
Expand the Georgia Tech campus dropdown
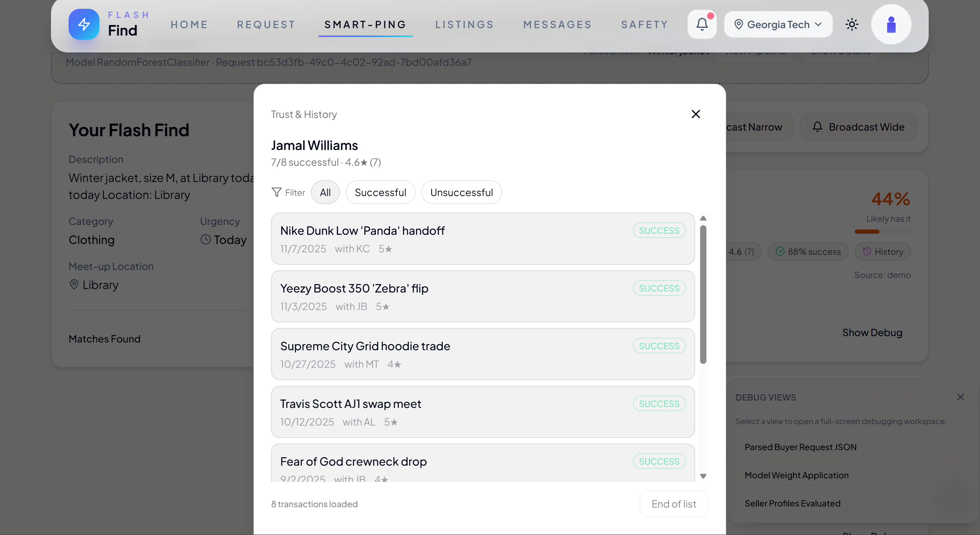coord(778,24)
